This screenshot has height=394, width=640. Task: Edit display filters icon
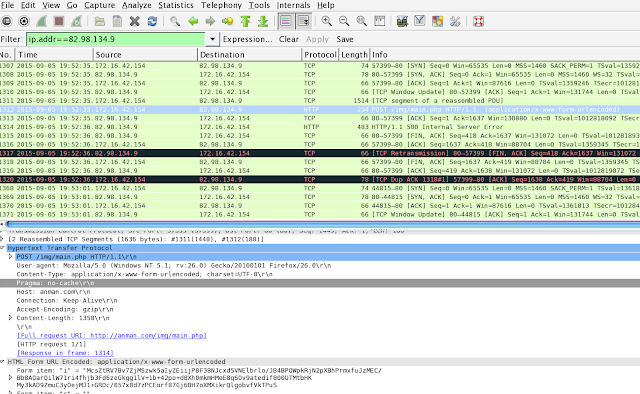(420, 21)
